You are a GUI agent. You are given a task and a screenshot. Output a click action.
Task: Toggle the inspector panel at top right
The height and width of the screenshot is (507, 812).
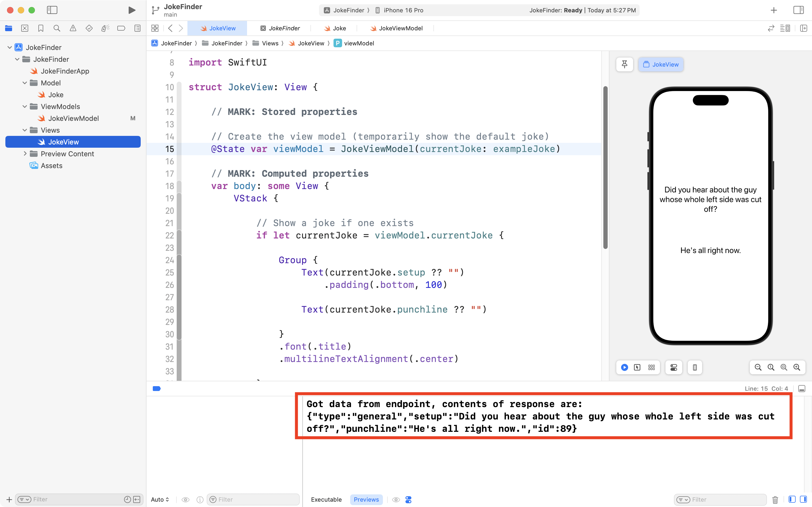[799, 10]
